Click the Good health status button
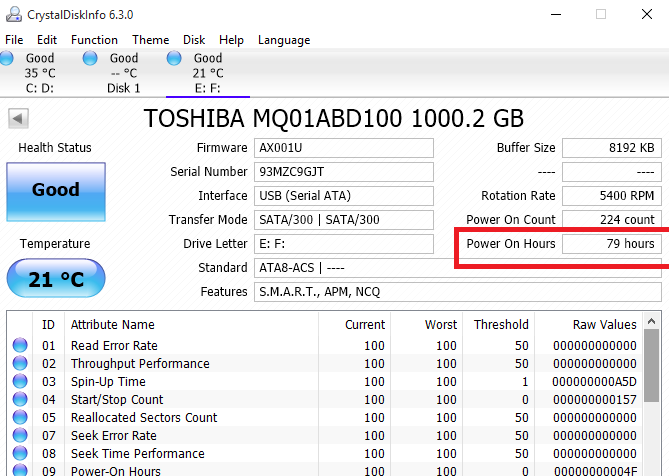The width and height of the screenshot is (669, 476). 56,192
